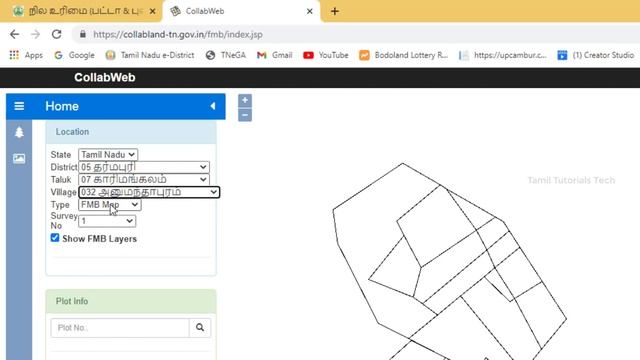Click the Home panel title

(x=62, y=106)
